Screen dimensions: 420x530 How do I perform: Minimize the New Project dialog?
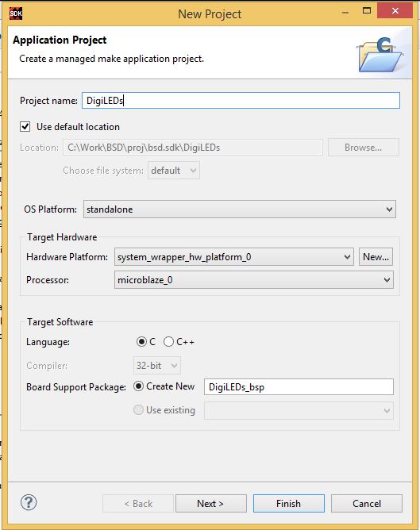pyautogui.click(x=345, y=12)
